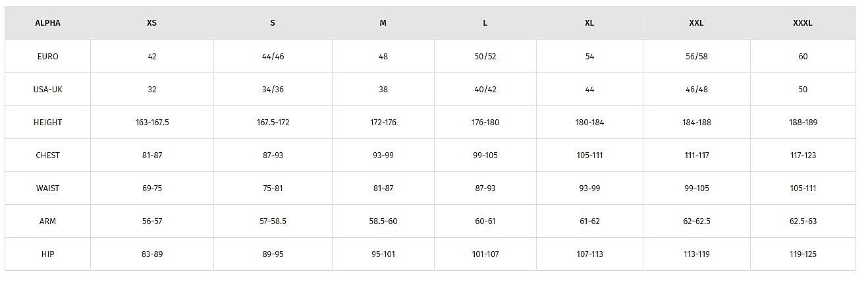Screen dimensions: 868x284
Task: Select the HIP row label
Action: 47,254
